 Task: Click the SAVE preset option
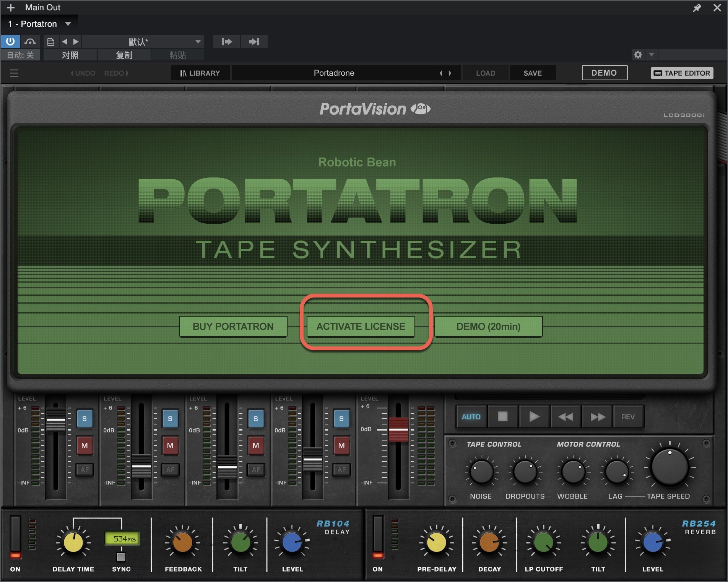[x=533, y=73]
